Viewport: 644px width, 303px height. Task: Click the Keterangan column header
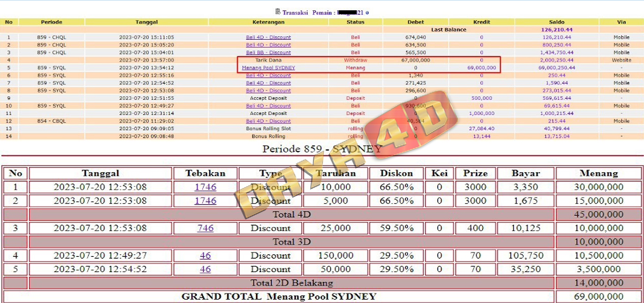tap(268, 22)
